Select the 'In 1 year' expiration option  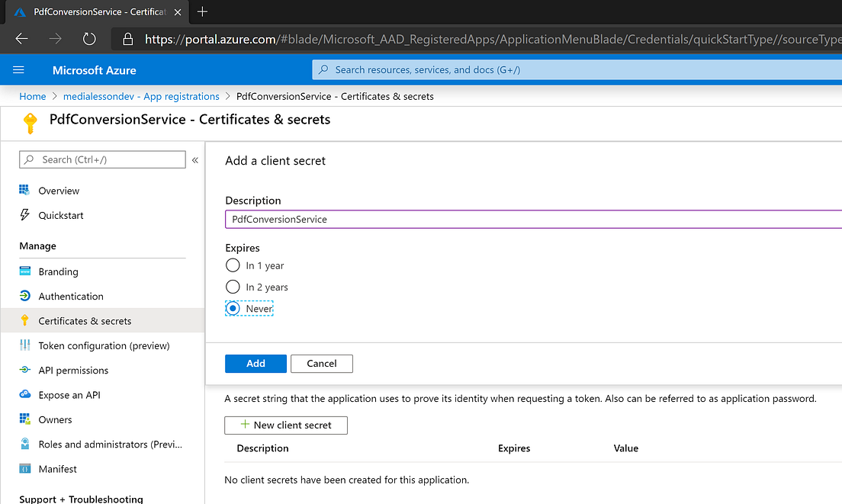click(x=233, y=265)
